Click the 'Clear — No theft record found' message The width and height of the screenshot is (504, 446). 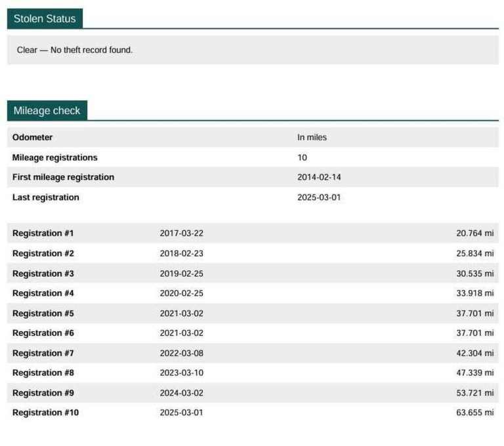point(75,50)
